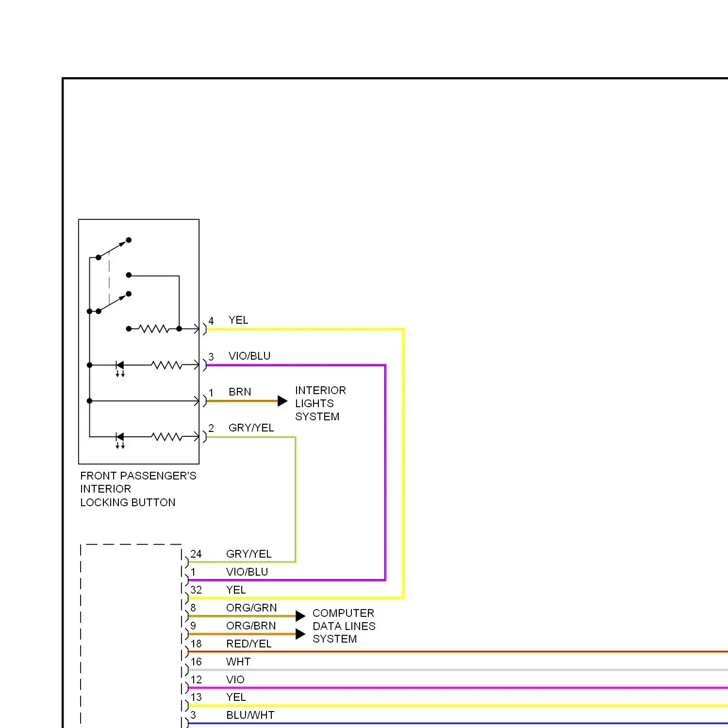Click the ORG/GRN wire label
Image resolution: width=728 pixels, height=728 pixels.
pos(251,608)
